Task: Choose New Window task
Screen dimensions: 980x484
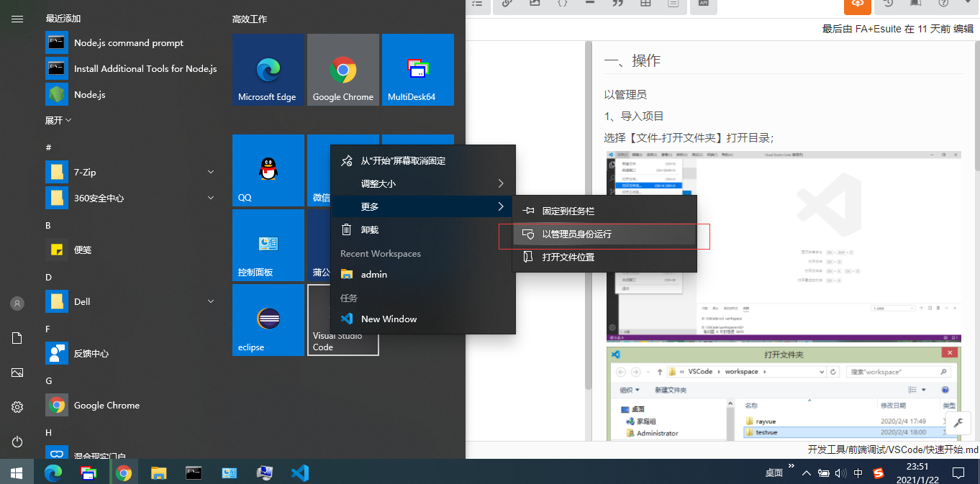Action: tap(423, 319)
